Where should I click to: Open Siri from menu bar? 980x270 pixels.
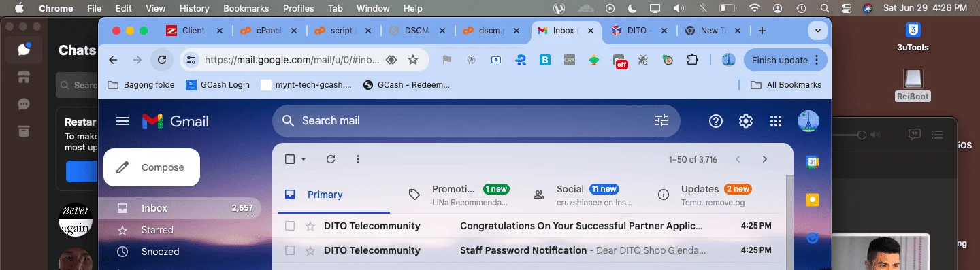pos(868,8)
